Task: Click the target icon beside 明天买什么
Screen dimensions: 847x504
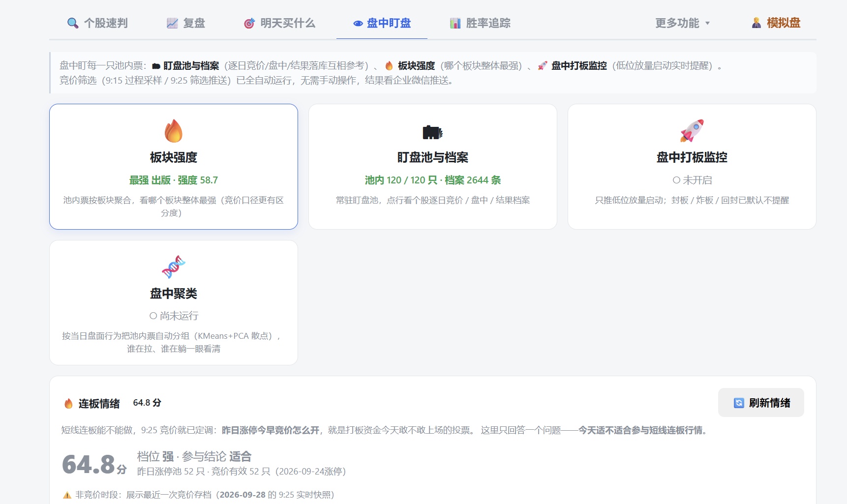Action: coord(249,23)
